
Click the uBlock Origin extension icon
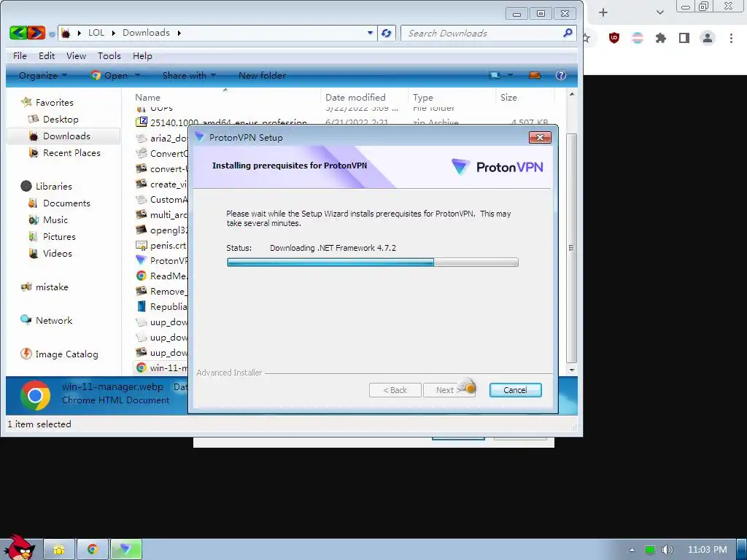614,38
